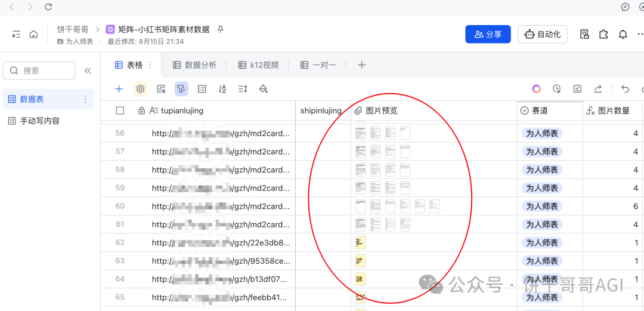Open the 表格 tab options menu

pyautogui.click(x=150, y=65)
